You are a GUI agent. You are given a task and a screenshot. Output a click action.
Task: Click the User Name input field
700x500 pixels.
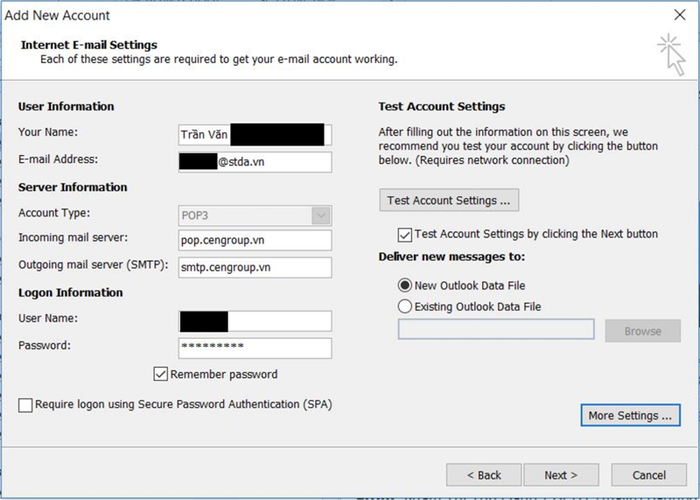(255, 321)
